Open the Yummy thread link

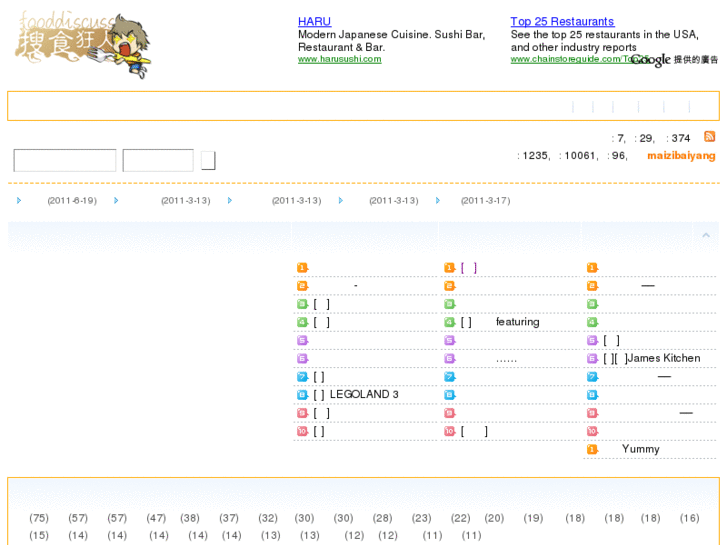click(x=640, y=449)
